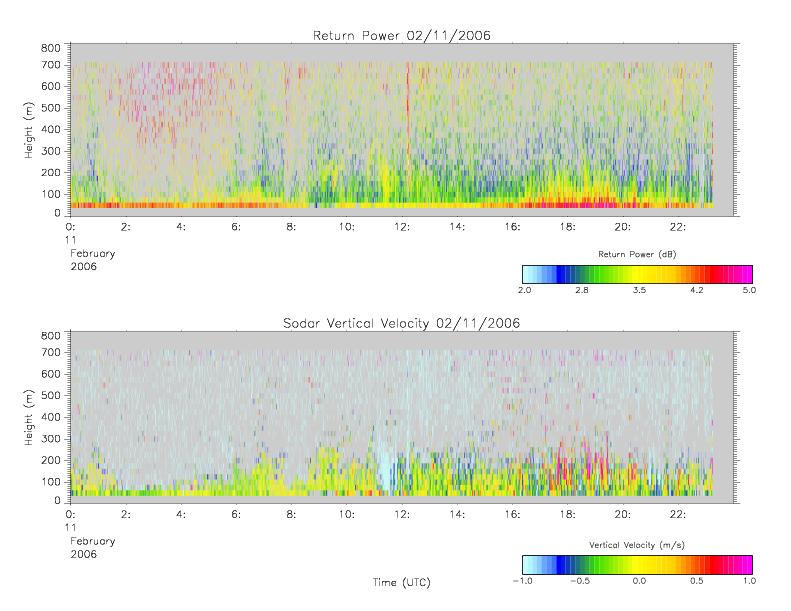The width and height of the screenshot is (791, 611).
Task: Click 'Height (m)' label of Vertical Velocity plot
Action: [29, 417]
